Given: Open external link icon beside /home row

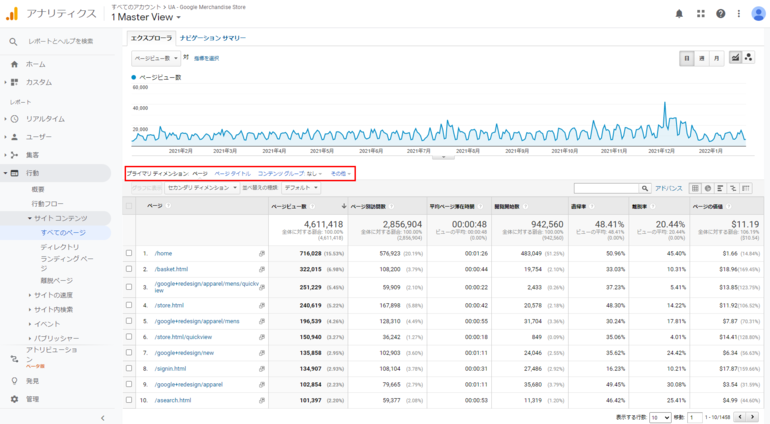Looking at the screenshot, I should [262, 254].
